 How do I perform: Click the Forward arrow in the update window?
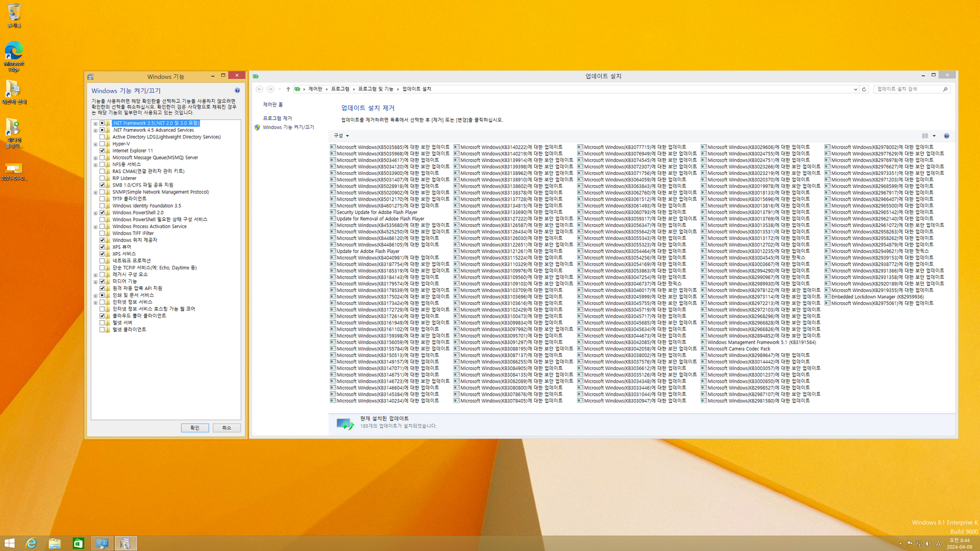(x=270, y=89)
